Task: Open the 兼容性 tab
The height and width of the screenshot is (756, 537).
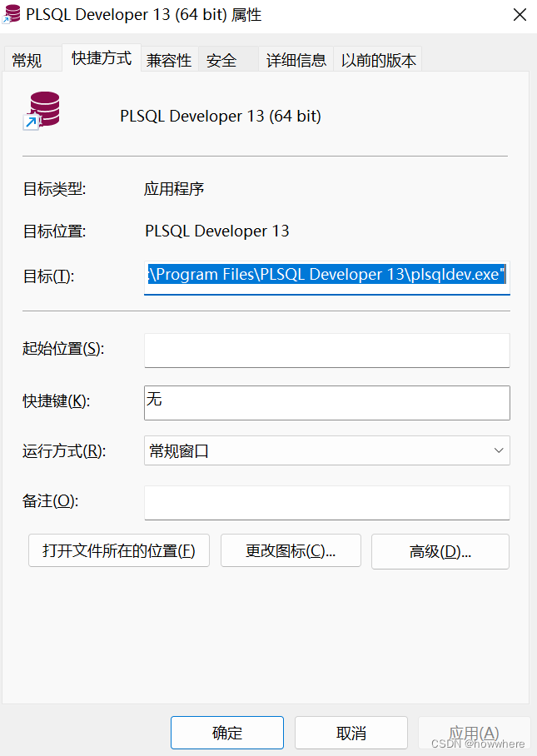Action: pyautogui.click(x=169, y=60)
